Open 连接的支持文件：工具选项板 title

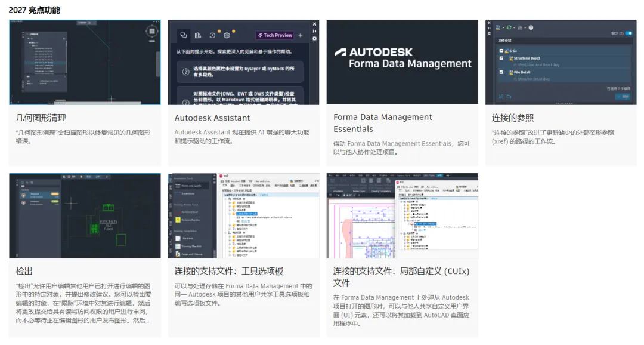click(229, 272)
